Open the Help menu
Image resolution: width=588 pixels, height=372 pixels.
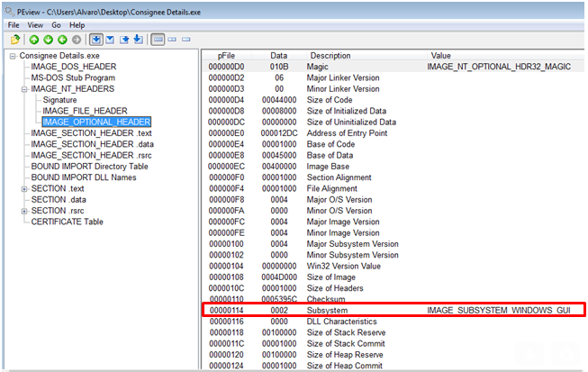coord(77,25)
